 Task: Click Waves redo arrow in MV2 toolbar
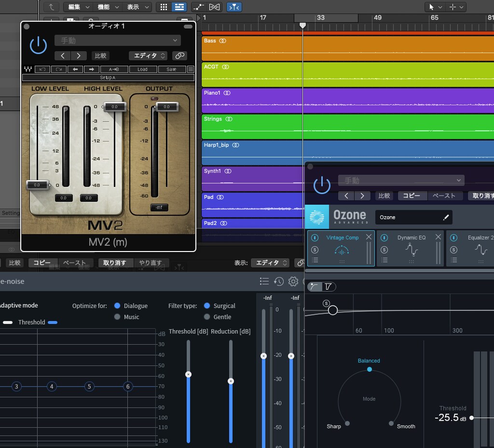pos(58,69)
